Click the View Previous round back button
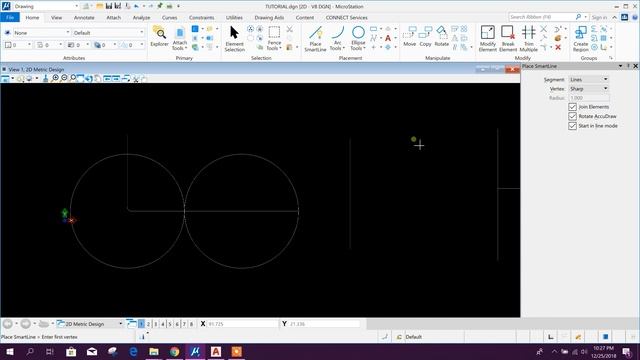 tap(8, 324)
